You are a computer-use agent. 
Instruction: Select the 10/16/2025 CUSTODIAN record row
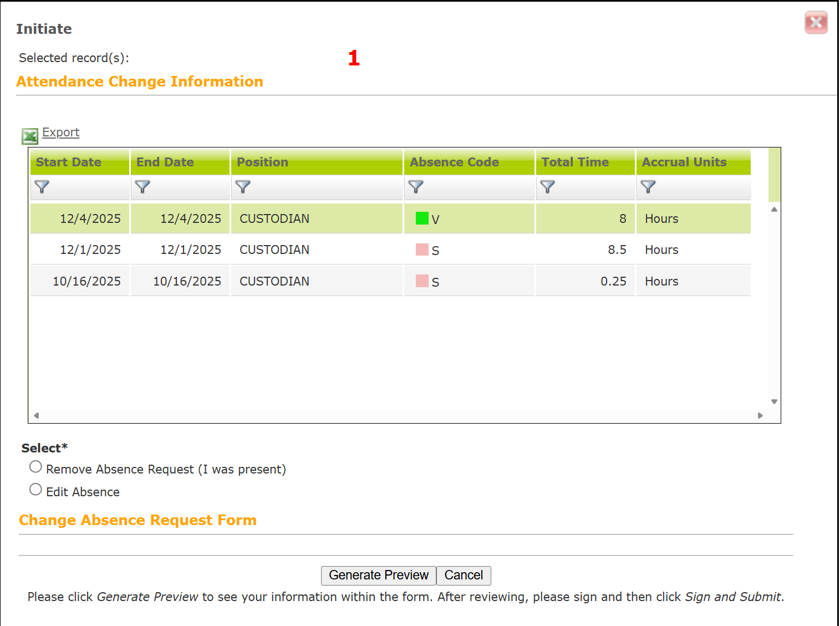(x=274, y=281)
